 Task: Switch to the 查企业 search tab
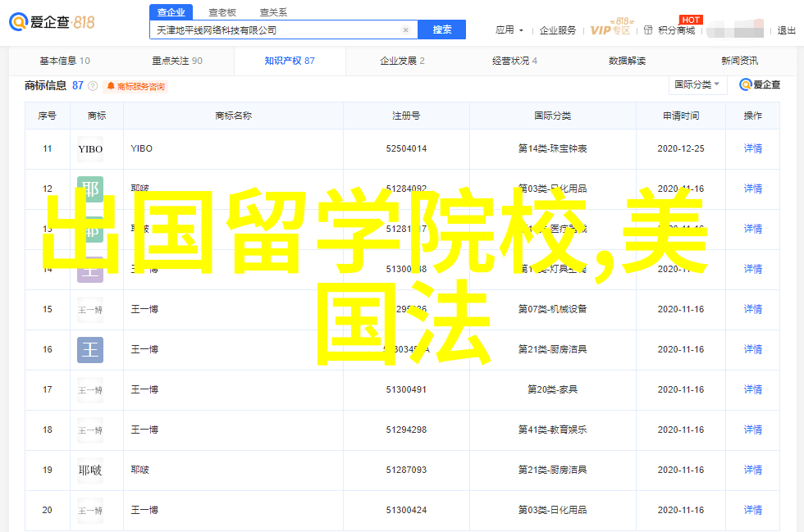click(x=171, y=11)
